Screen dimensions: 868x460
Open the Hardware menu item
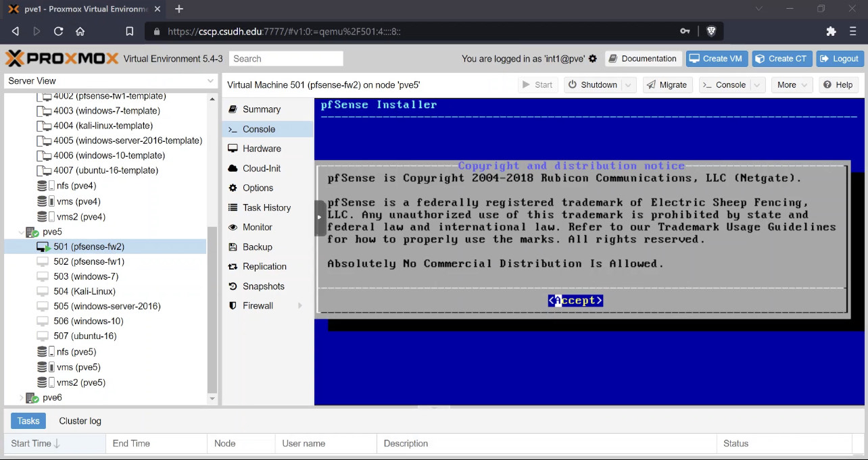[x=262, y=149]
